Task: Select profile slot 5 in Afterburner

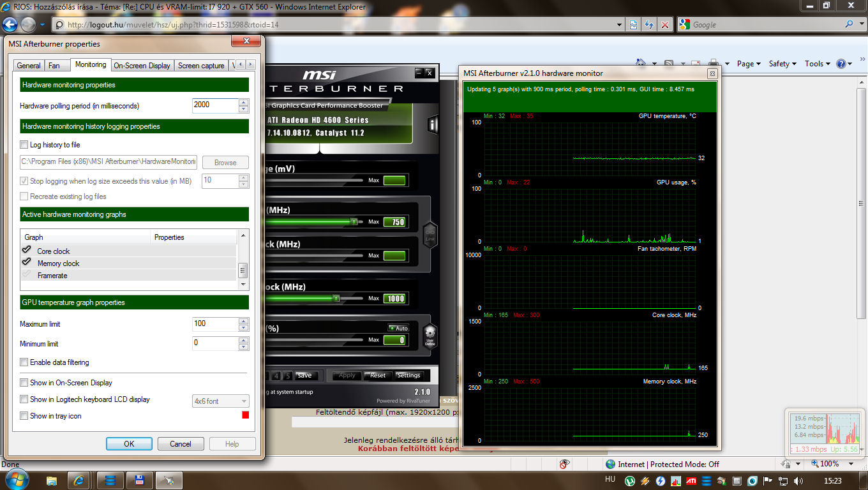Action: coord(287,376)
